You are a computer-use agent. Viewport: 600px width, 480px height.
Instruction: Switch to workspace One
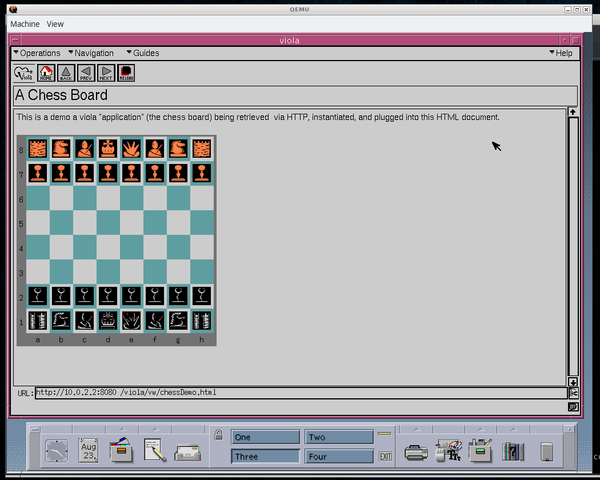click(x=266, y=437)
